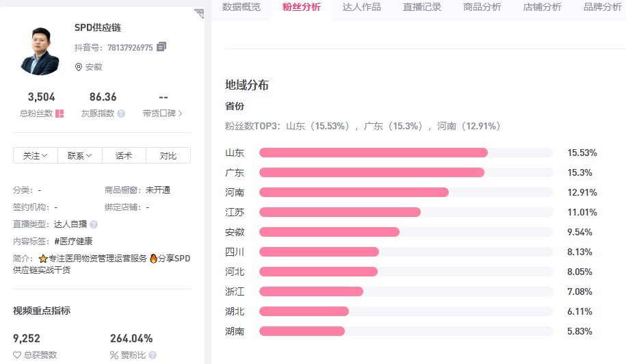Click the help icon beside 达人自播
The height and width of the screenshot is (364, 626).
click(x=94, y=224)
